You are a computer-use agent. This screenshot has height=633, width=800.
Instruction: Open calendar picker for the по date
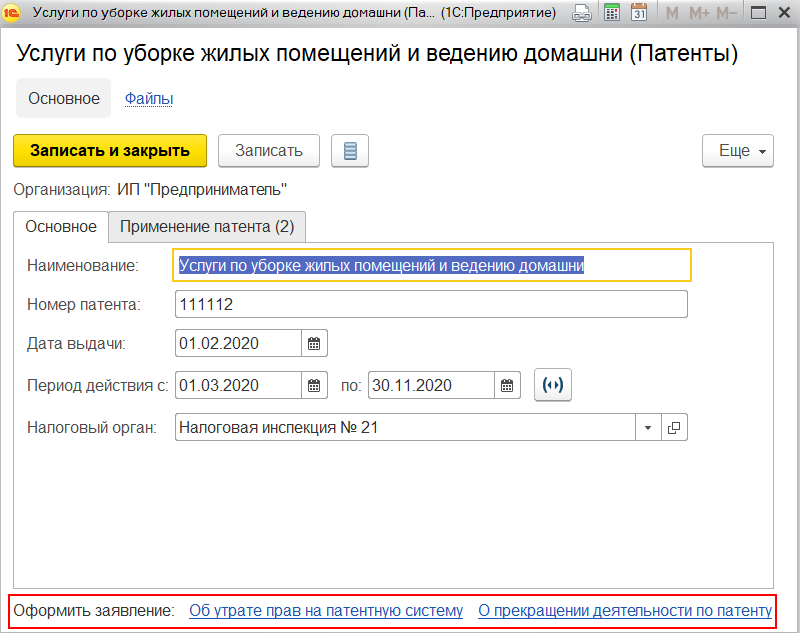507,385
